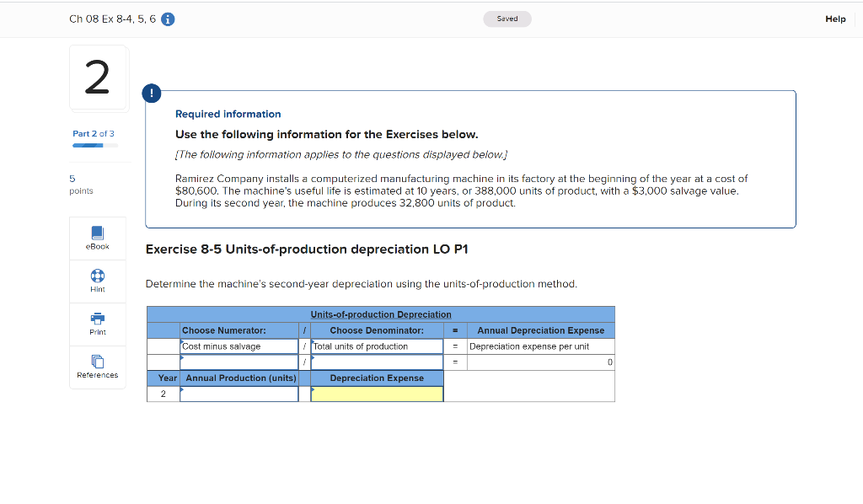Click the info icon beside Ch 08 Ex 8-4, 5, 6
The width and height of the screenshot is (863, 504).
(168, 19)
